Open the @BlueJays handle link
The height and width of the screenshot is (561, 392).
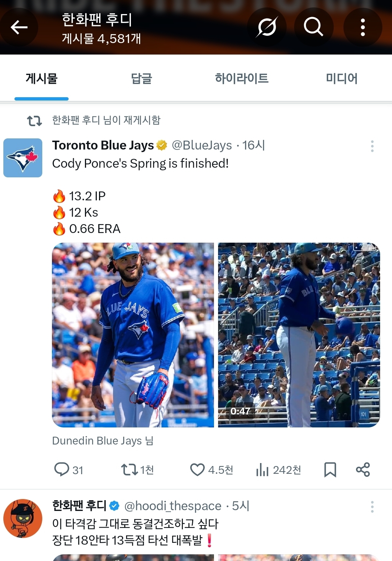[202, 145]
